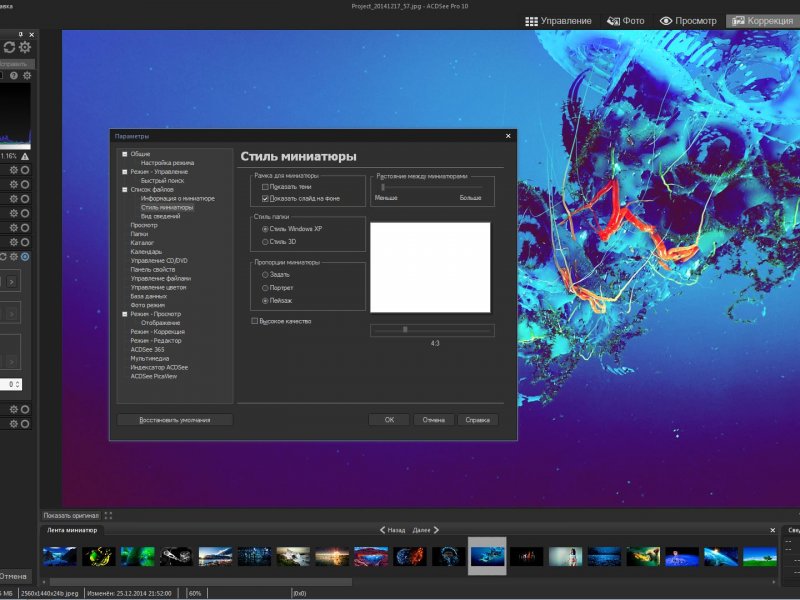This screenshot has height=600, width=800.
Task: Enable the Показать тени checkbox
Action: point(265,187)
